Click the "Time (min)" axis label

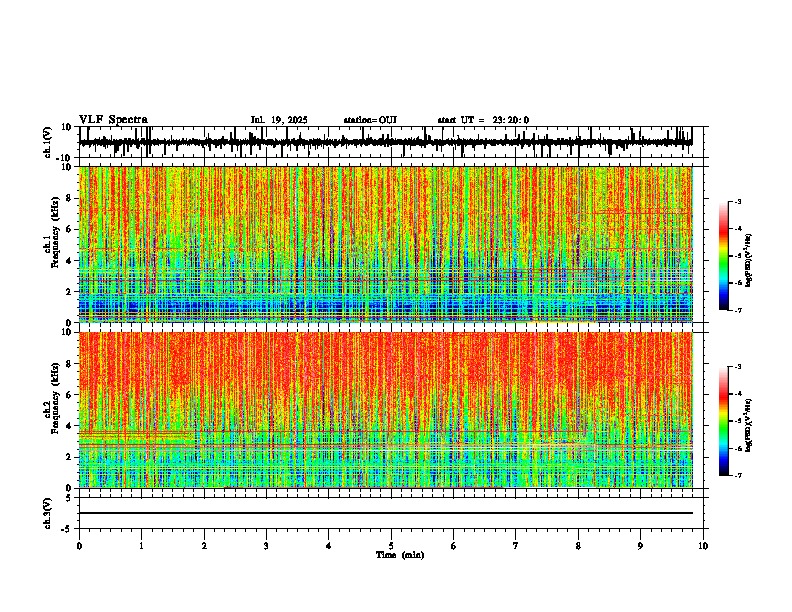click(x=400, y=555)
